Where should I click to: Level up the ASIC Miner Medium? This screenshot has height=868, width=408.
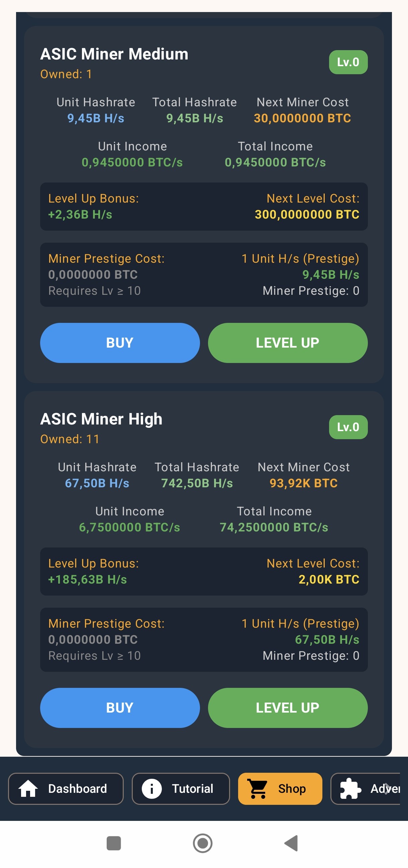click(x=288, y=343)
